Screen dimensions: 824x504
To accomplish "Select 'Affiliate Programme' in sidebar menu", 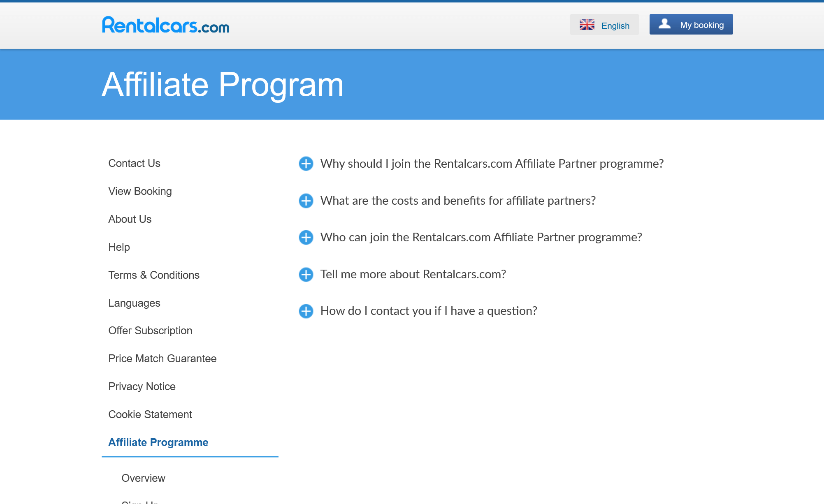I will click(x=158, y=442).
